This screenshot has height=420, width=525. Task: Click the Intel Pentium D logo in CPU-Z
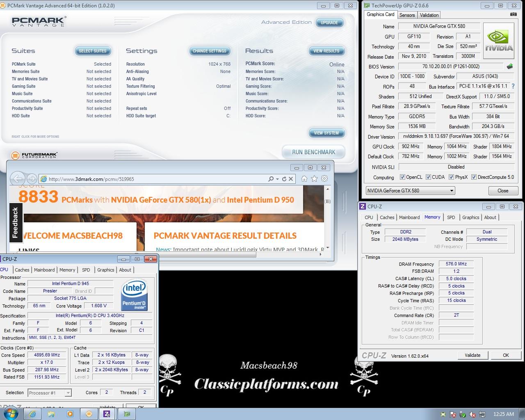(135, 295)
